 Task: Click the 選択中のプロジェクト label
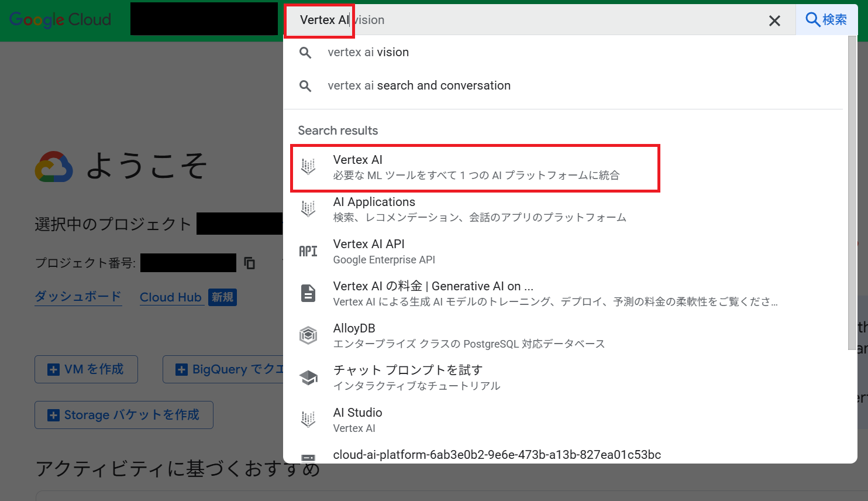click(x=113, y=224)
